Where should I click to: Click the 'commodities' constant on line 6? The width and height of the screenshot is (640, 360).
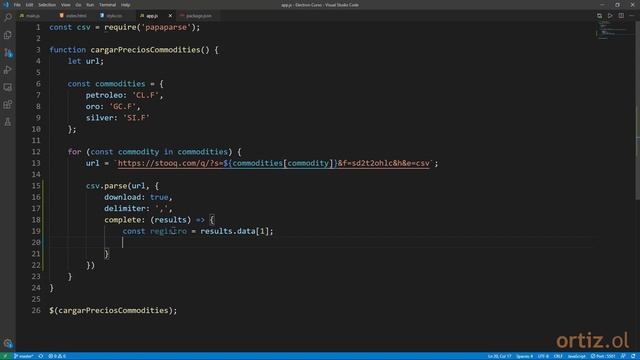pos(120,84)
